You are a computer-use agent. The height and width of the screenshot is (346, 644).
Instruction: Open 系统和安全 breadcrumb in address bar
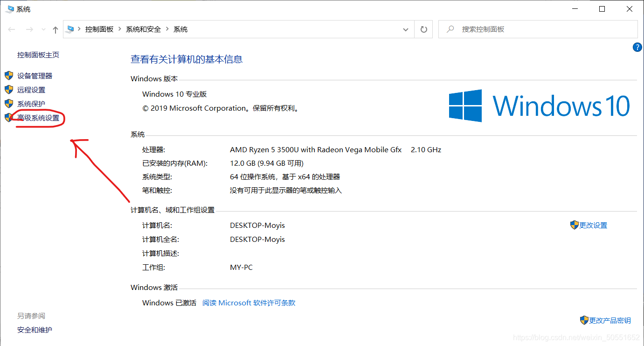click(144, 29)
